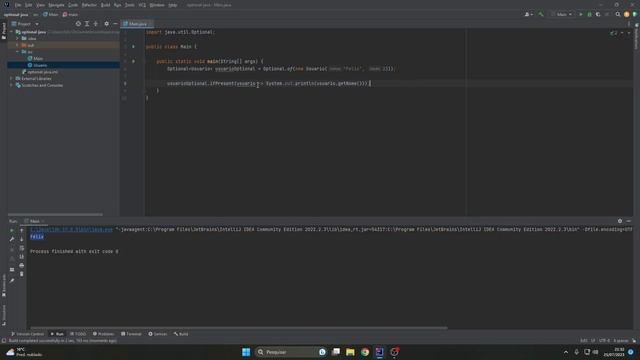Viewport: 640px width, 360px height.
Task: Click the green Run button in top toolbar
Action: point(581,14)
